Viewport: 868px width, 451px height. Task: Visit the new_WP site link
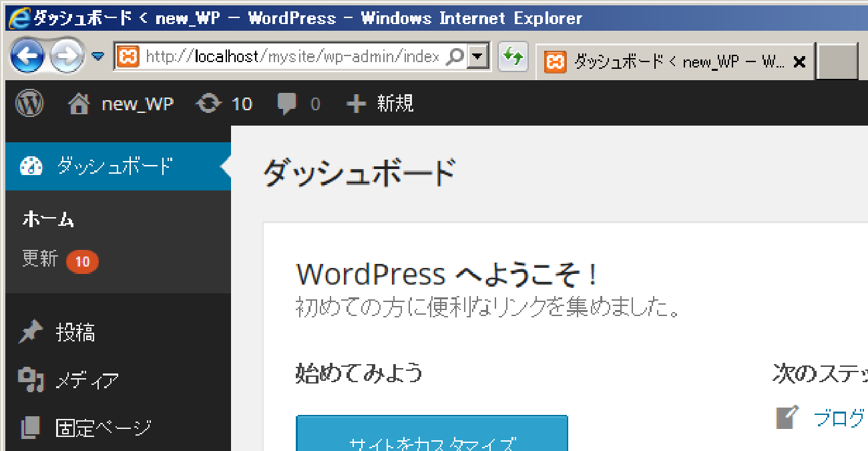point(138,104)
